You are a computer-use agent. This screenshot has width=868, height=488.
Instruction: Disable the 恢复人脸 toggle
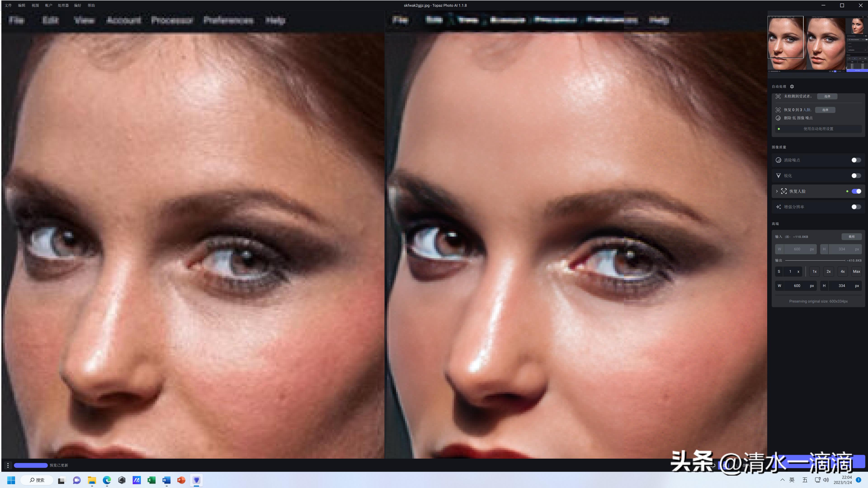tap(856, 191)
